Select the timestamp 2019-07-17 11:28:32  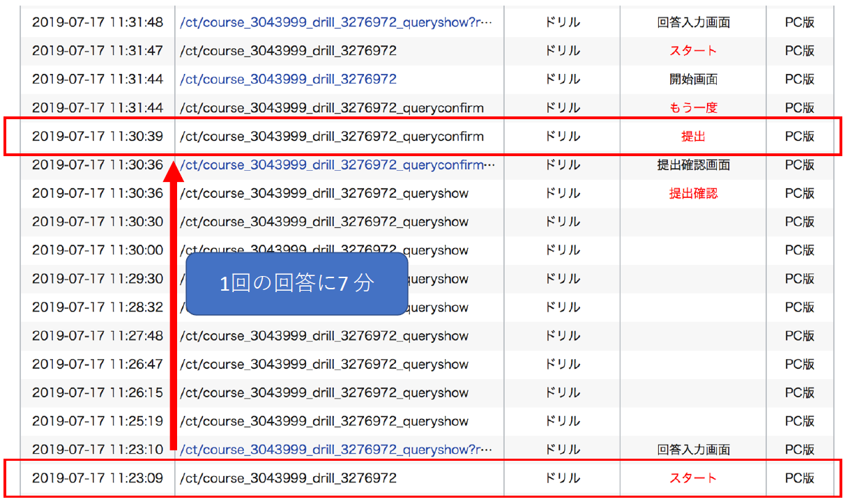[x=98, y=307]
